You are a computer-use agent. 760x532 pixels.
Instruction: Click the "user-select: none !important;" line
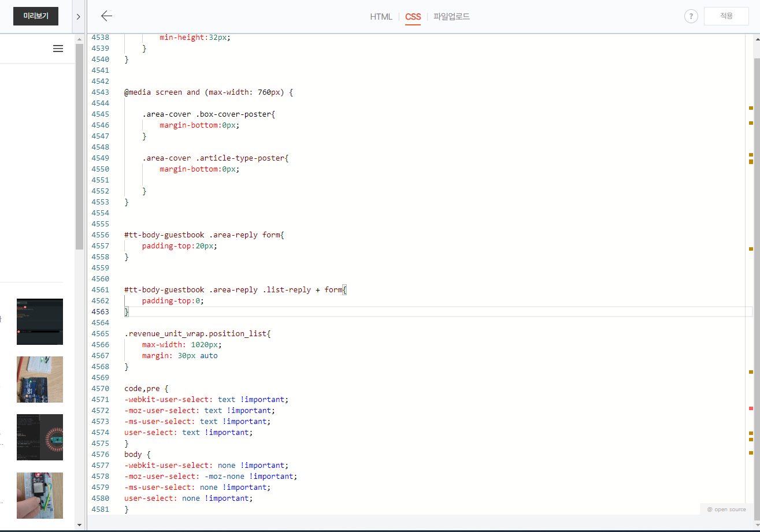pyautogui.click(x=189, y=498)
